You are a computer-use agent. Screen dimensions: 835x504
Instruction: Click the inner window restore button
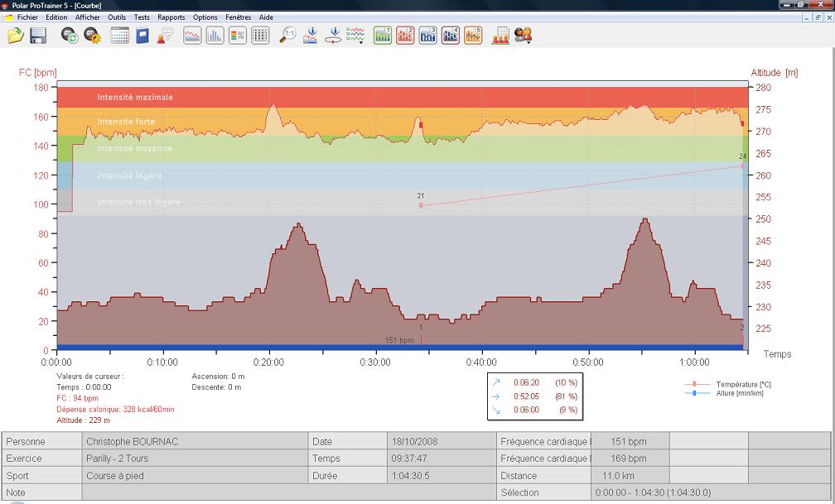click(x=818, y=17)
